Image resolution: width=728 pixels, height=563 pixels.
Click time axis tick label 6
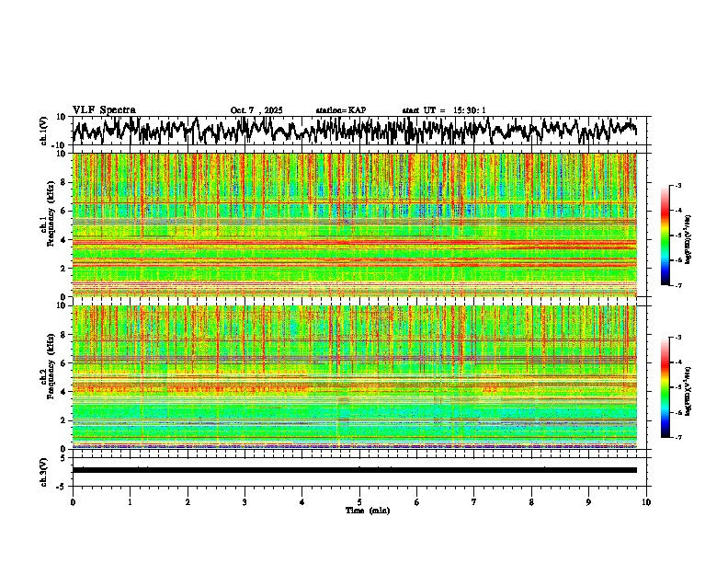pyautogui.click(x=417, y=502)
